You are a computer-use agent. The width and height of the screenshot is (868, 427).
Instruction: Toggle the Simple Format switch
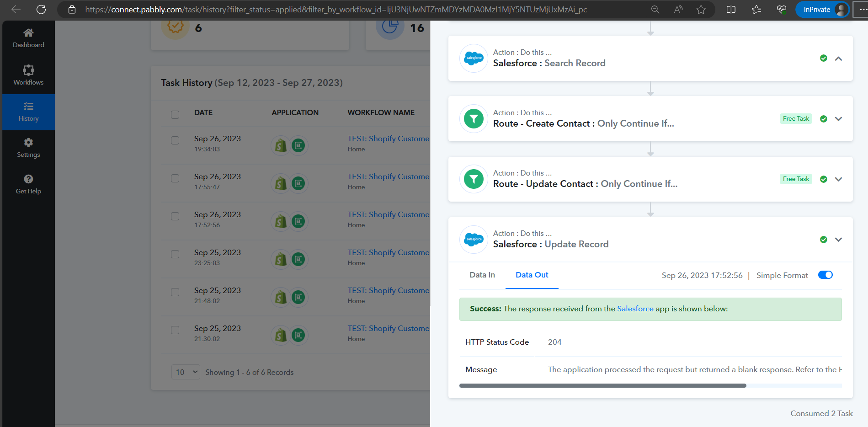825,275
